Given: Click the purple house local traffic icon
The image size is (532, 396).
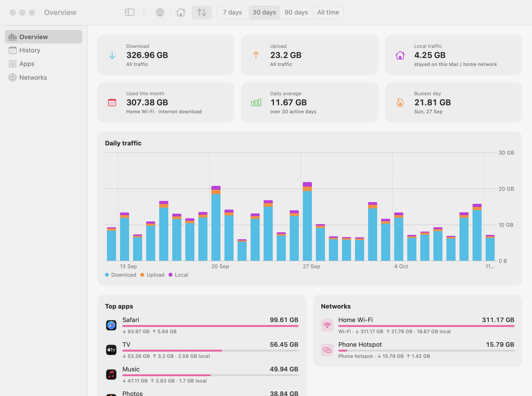Looking at the screenshot, I should click(x=400, y=55).
